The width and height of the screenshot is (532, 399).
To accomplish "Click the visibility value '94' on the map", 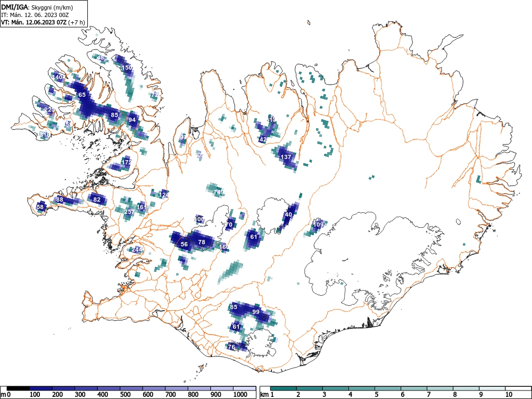I will (x=132, y=120).
